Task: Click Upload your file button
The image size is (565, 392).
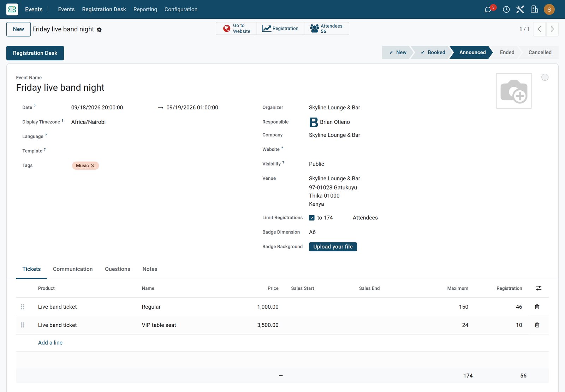Action: click(333, 247)
